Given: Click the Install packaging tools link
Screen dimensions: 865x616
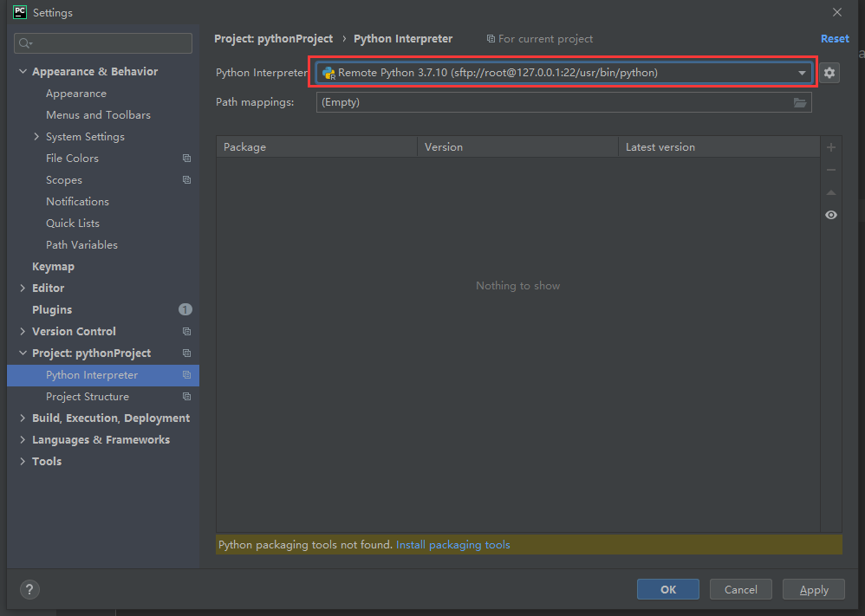Looking at the screenshot, I should (x=452, y=545).
